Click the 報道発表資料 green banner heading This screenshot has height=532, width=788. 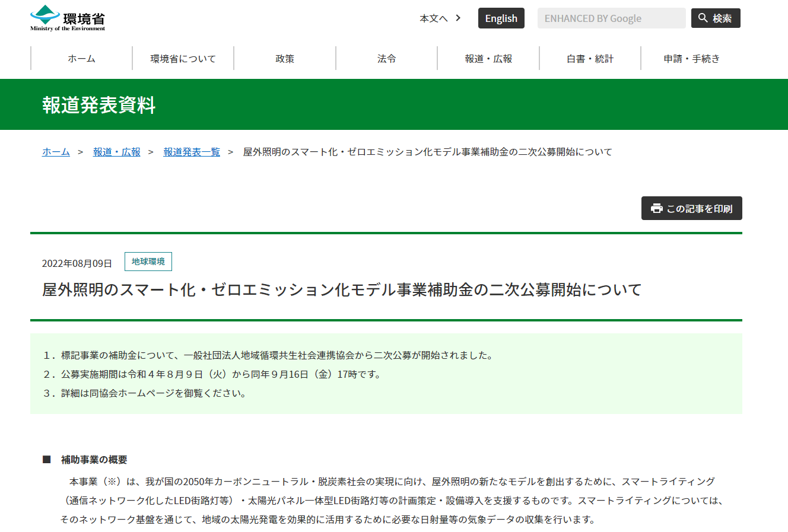[99, 105]
